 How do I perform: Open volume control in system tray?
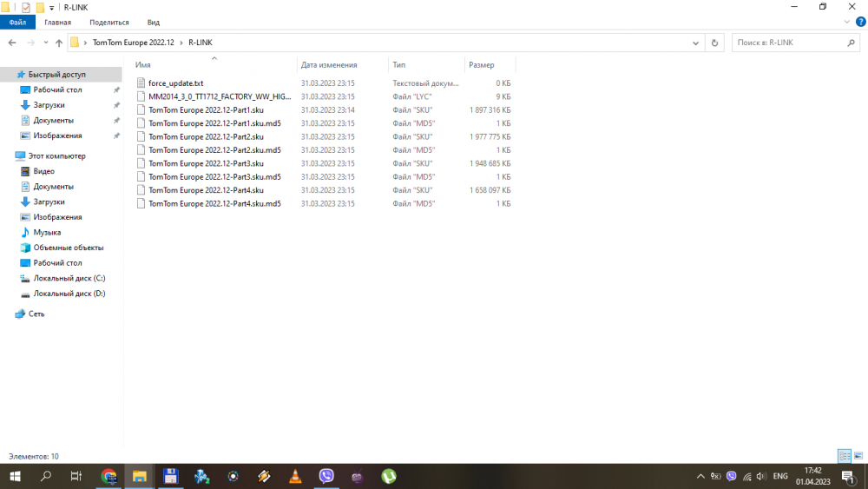[x=761, y=476]
